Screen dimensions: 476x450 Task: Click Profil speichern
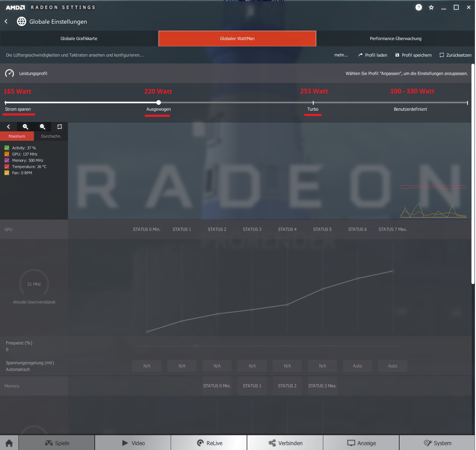413,55
